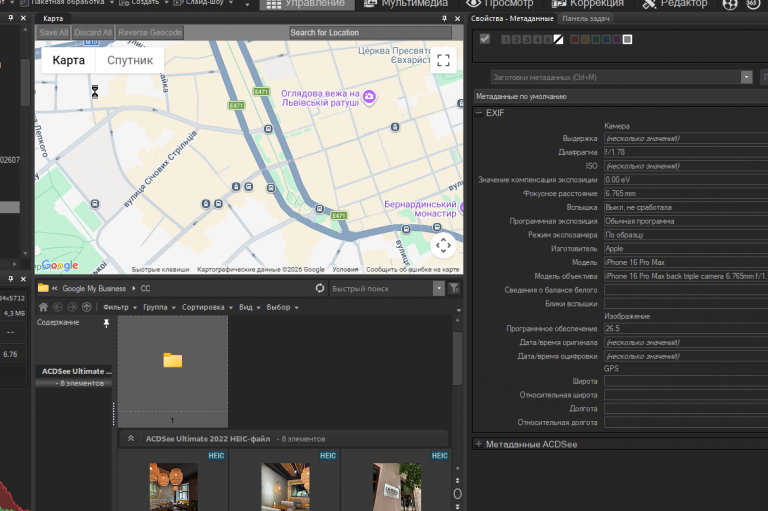This screenshot has height=511, width=768.
Task: Close the Карта map panel
Action: (457, 18)
